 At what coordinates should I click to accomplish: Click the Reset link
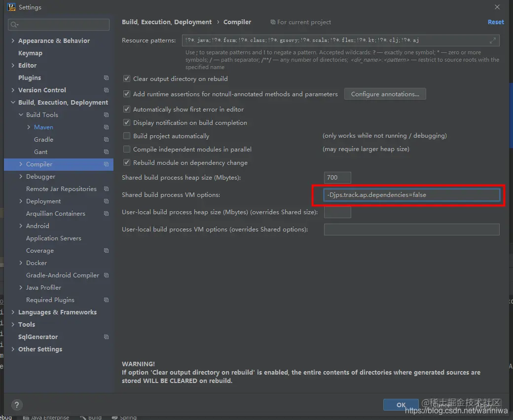coord(496,22)
